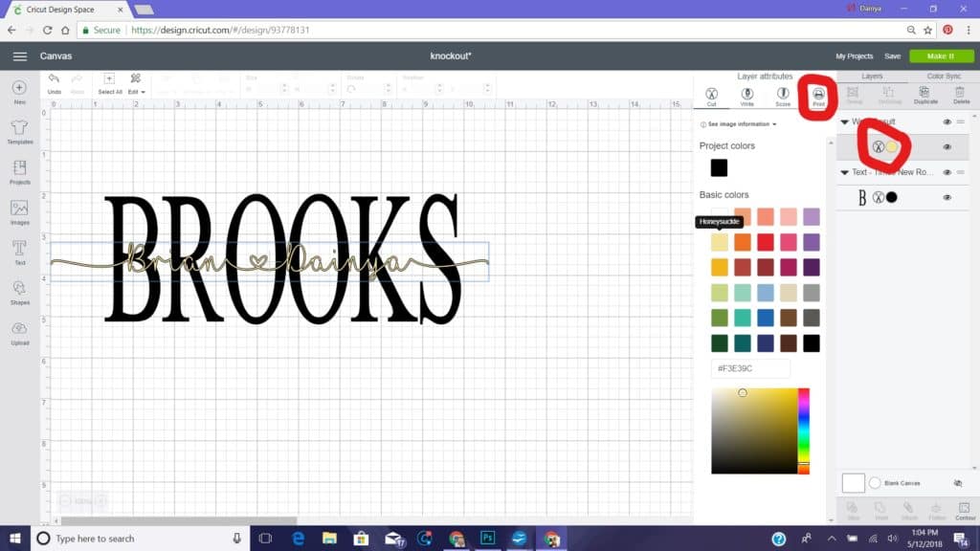Pick the lavender swatch in the first row

point(812,217)
